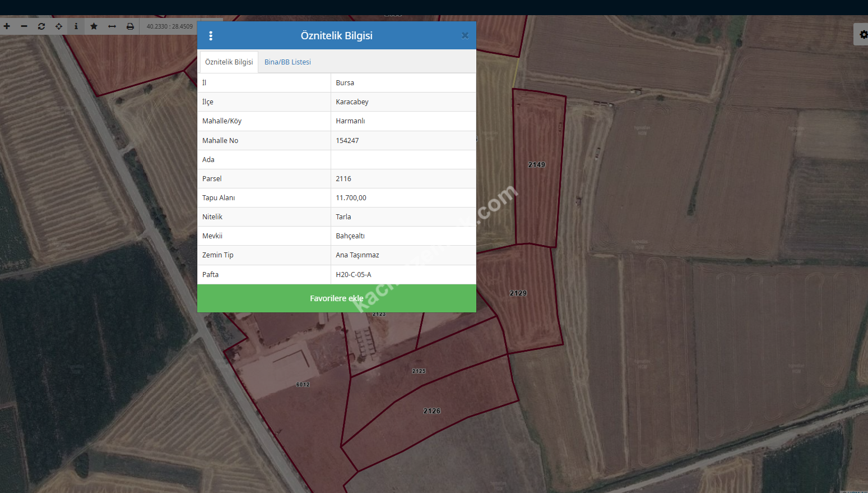Click the zoom out minus icon
Viewport: 868px width, 493px height.
tap(24, 26)
